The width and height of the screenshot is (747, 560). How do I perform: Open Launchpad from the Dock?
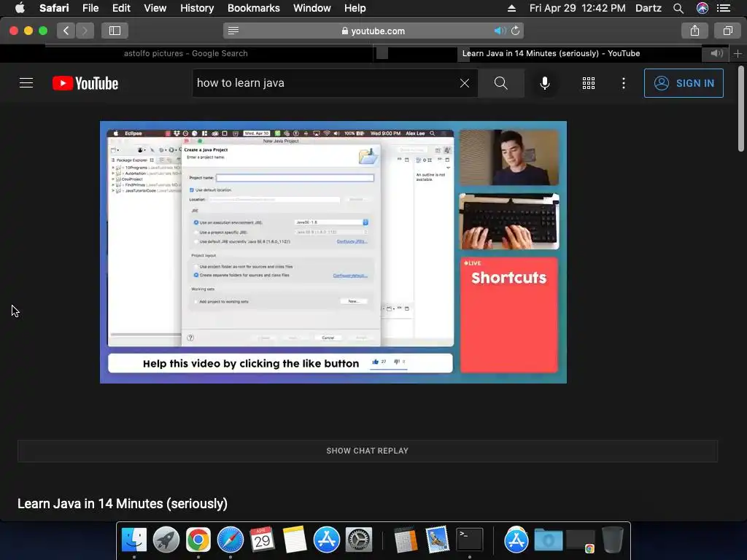[x=166, y=540]
